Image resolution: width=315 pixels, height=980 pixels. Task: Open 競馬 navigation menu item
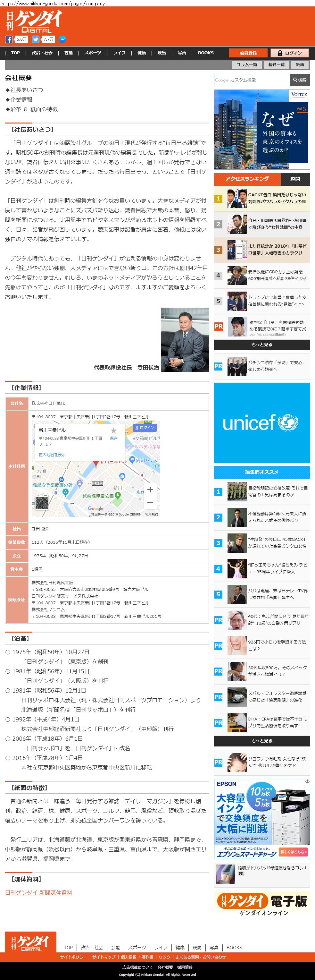pyautogui.click(x=162, y=53)
